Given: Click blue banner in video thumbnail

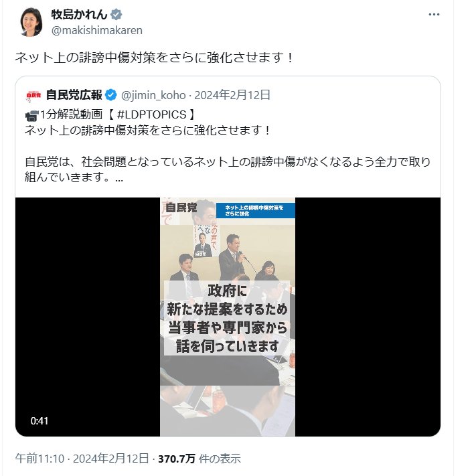Looking at the screenshot, I should (255, 210).
